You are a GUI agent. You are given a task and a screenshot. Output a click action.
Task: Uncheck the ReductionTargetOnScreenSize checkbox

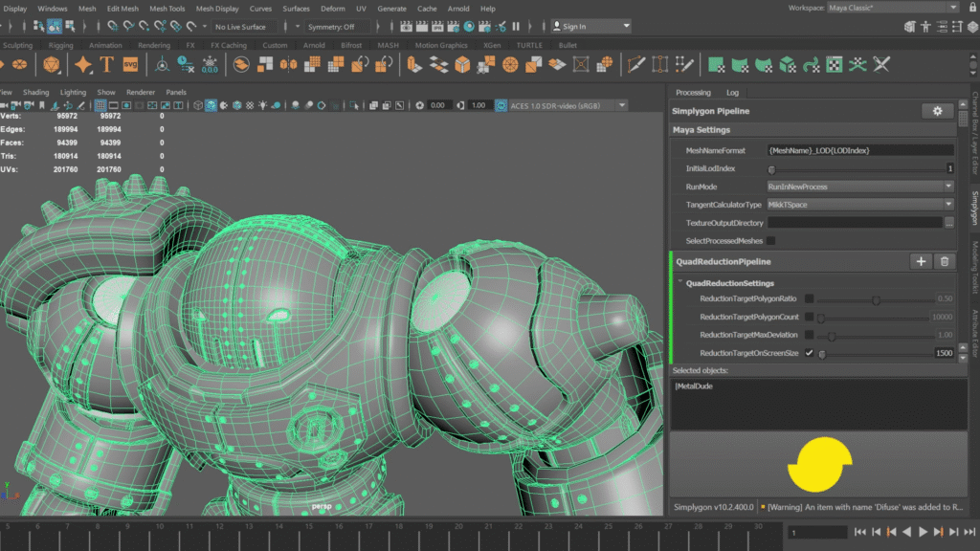pos(810,353)
